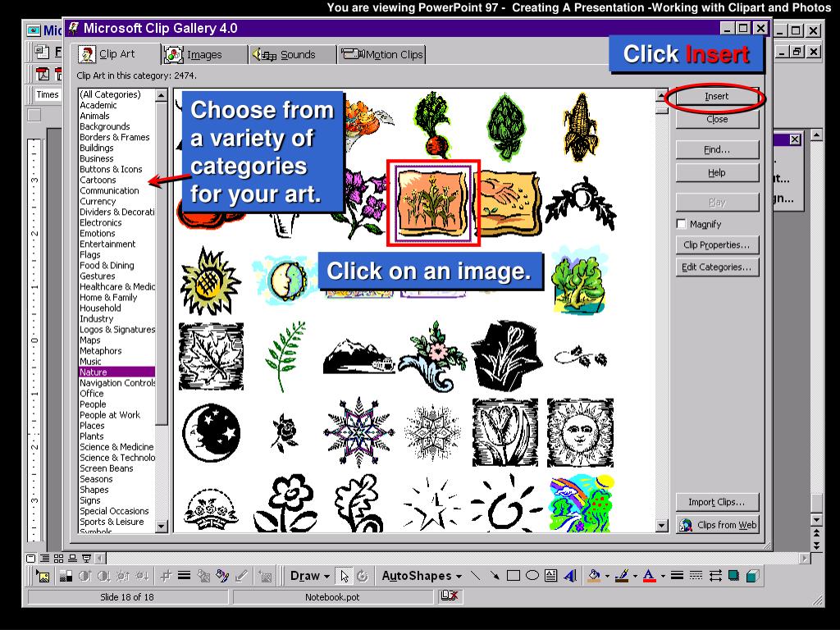Open Clips from Web
Screen dimensions: 840x630
click(717, 525)
